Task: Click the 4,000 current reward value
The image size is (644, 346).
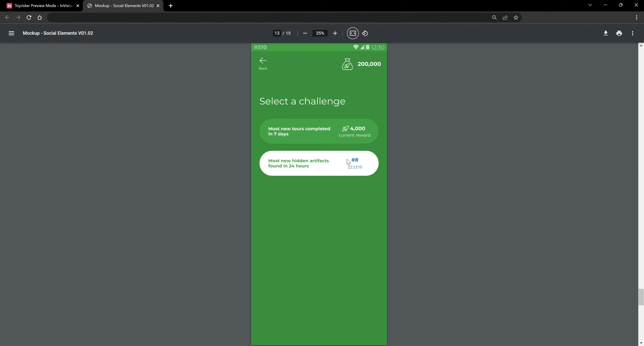Action: pyautogui.click(x=357, y=128)
